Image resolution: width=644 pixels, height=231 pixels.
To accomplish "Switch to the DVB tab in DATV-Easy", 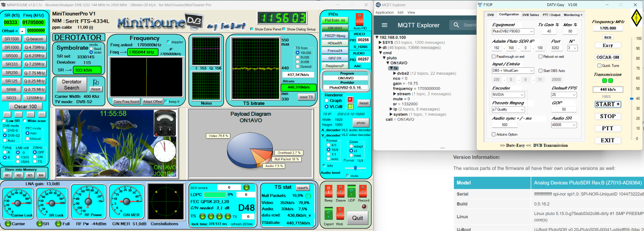I will (x=491, y=15).
